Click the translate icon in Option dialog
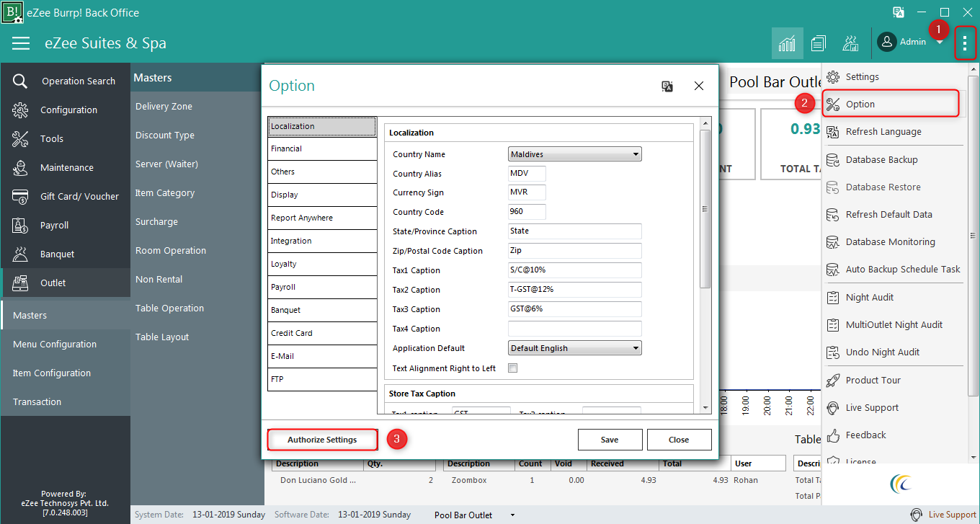This screenshot has height=524, width=980. click(667, 86)
